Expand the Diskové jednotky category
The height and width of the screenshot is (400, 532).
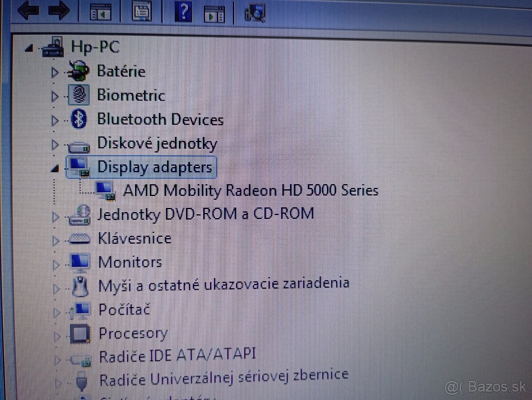click(55, 144)
